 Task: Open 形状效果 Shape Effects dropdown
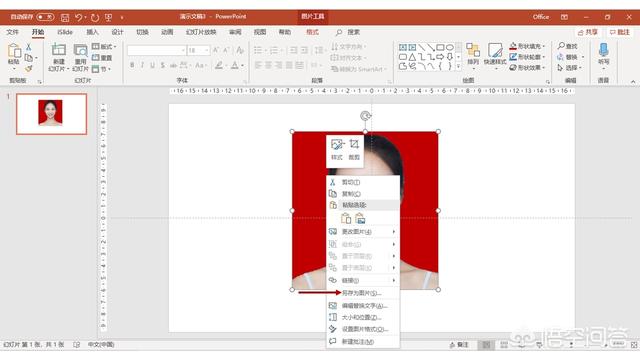pos(527,67)
